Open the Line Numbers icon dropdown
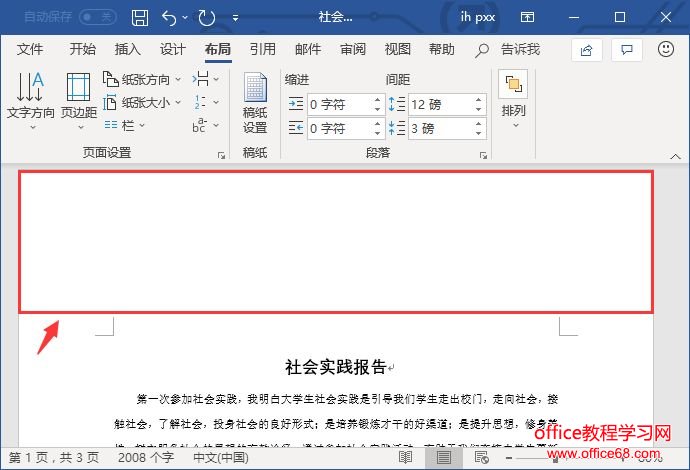The image size is (690, 470). [x=205, y=102]
